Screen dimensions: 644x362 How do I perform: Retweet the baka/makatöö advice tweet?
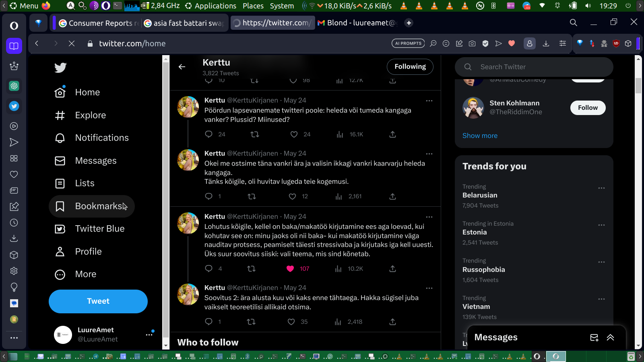point(251,269)
